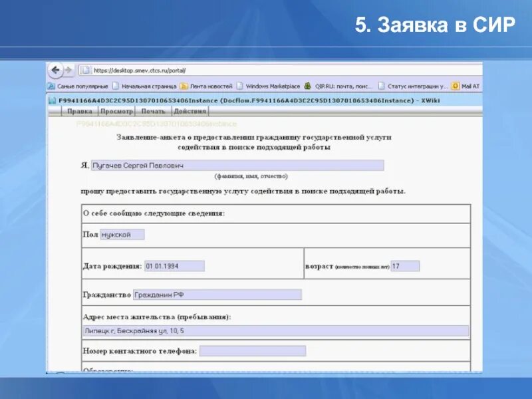Click the browser Back arrow button

[x=55, y=70]
